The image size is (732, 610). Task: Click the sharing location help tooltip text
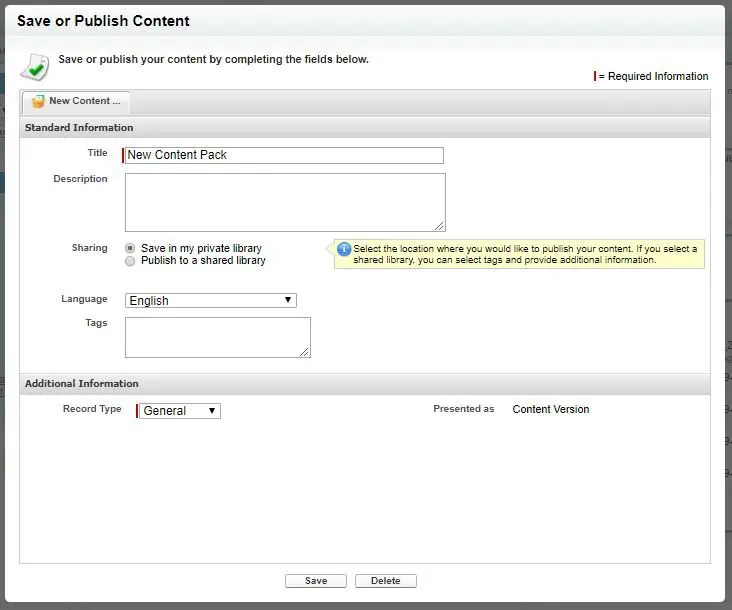coord(525,254)
